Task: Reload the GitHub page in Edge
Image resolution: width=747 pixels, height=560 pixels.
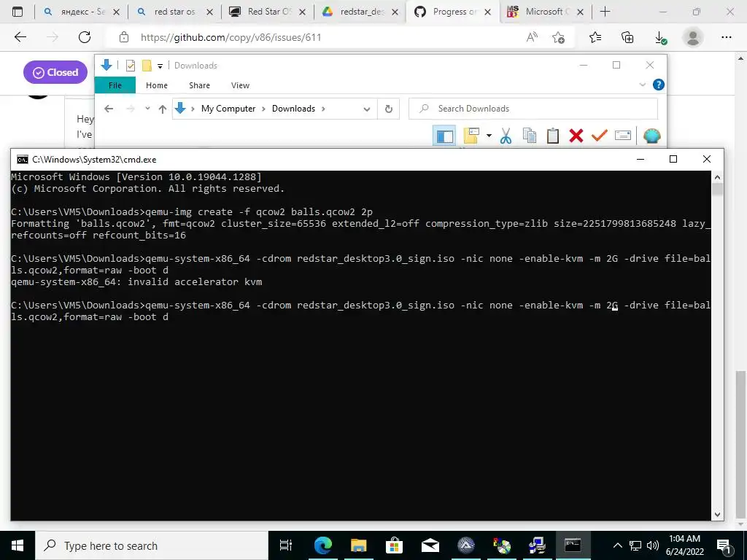Action: click(85, 37)
